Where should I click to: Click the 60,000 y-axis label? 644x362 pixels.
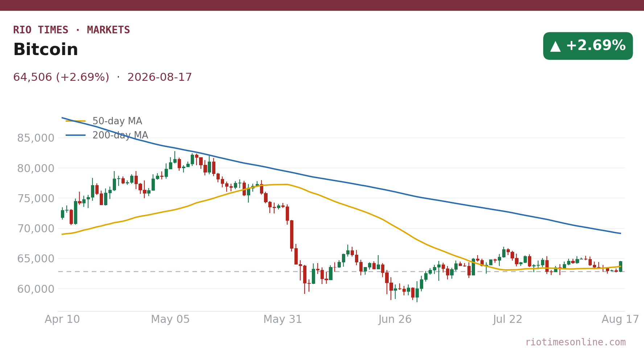coord(36,289)
